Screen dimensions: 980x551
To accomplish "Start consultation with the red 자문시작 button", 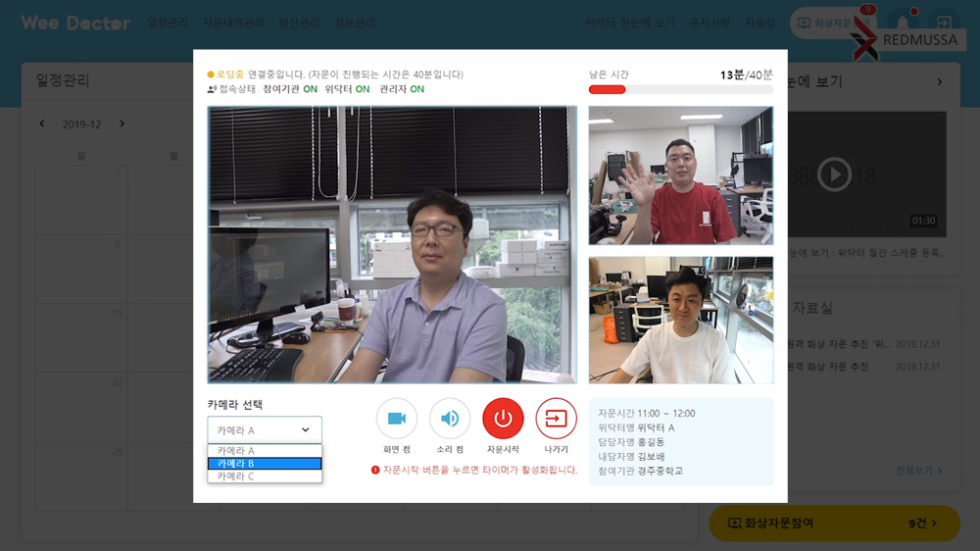I will coord(503,419).
